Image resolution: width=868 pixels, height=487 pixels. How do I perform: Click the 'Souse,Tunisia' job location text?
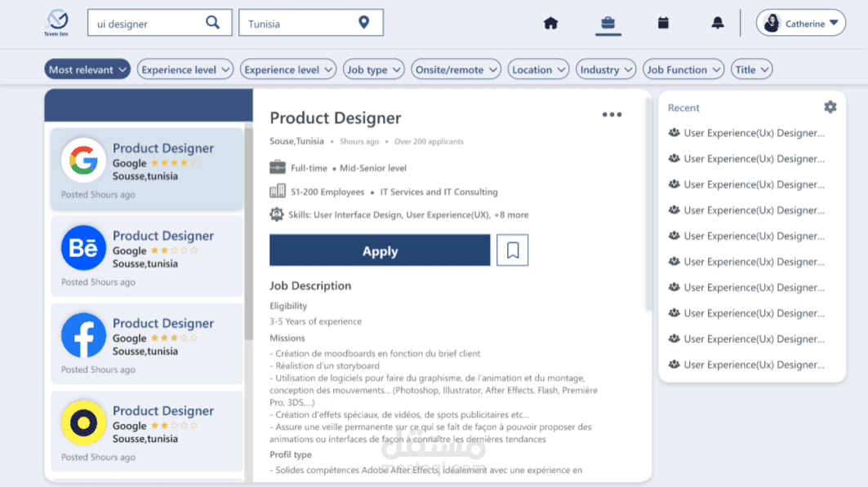click(x=296, y=141)
